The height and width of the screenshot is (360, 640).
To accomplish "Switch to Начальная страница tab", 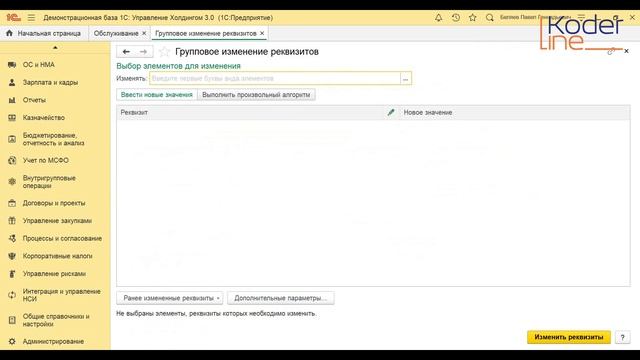I will (44, 33).
